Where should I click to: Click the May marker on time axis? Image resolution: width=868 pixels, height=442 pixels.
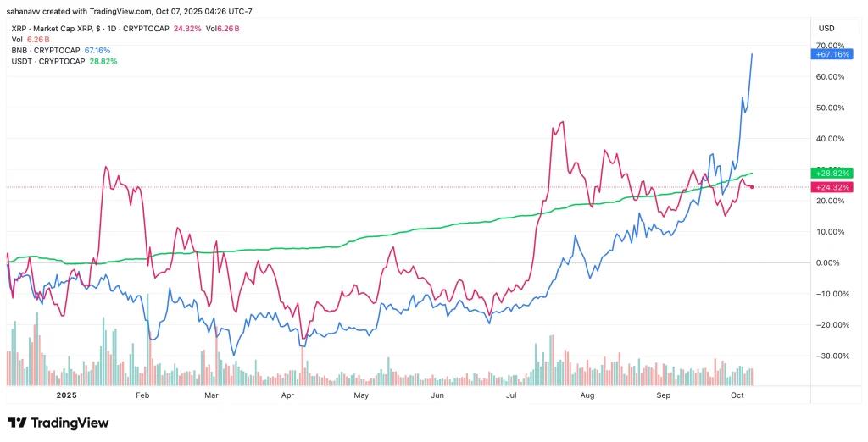[x=361, y=395]
